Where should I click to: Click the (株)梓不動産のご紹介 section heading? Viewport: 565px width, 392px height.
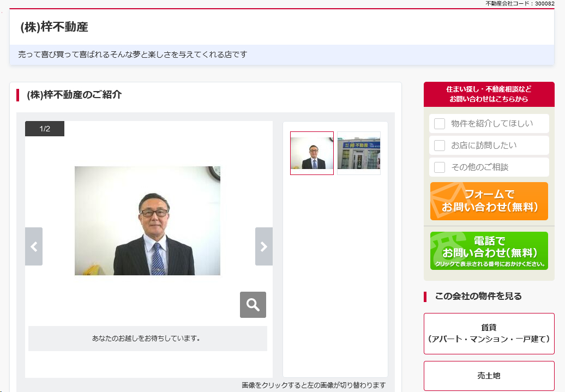click(74, 95)
